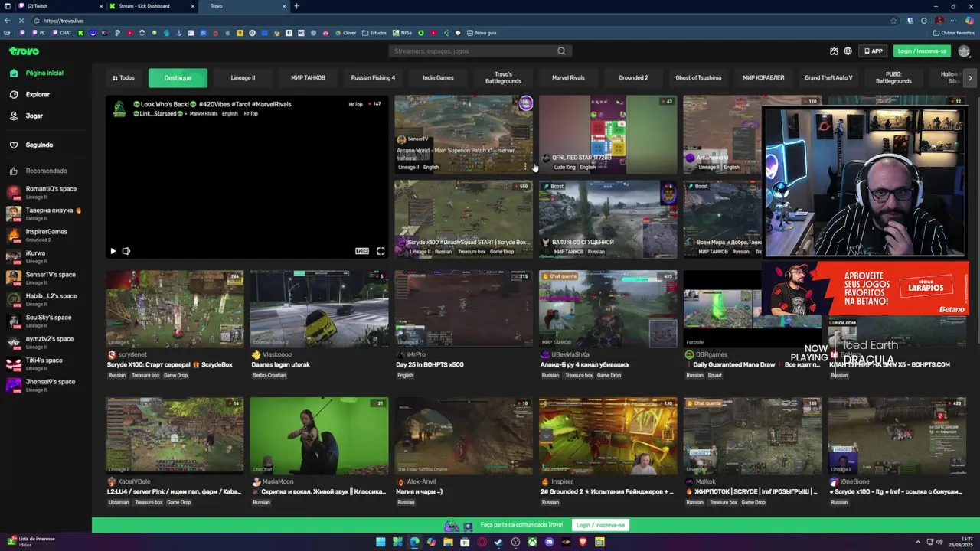The width and height of the screenshot is (980, 551).
Task: Open the Copilot icon in the browser toolbar
Action: tap(969, 21)
